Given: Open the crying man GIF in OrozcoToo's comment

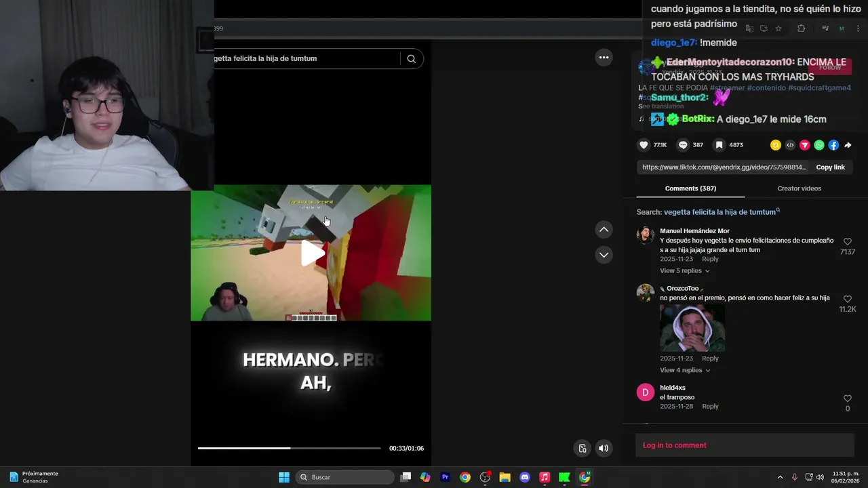Looking at the screenshot, I should tap(692, 328).
